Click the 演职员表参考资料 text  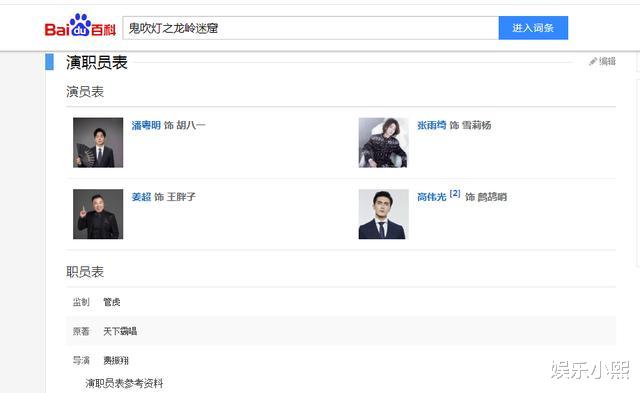pyautogui.click(x=124, y=383)
